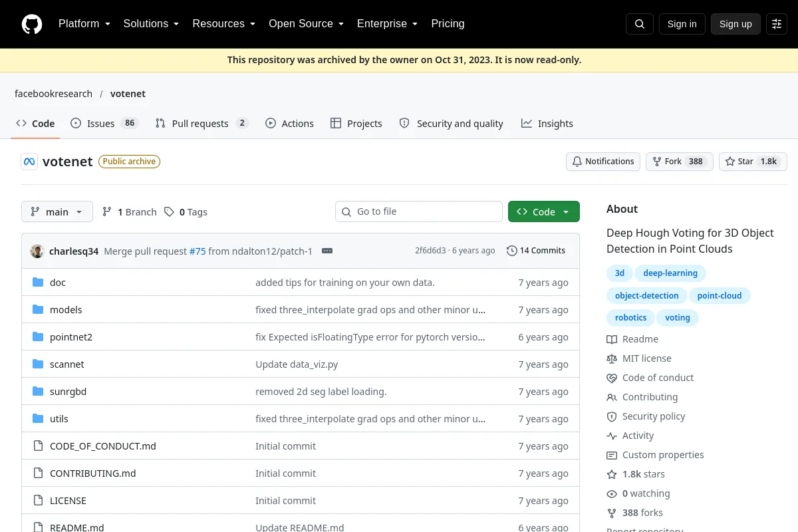Open the Readme sidebar link
Image resolution: width=798 pixels, height=532 pixels.
click(632, 339)
